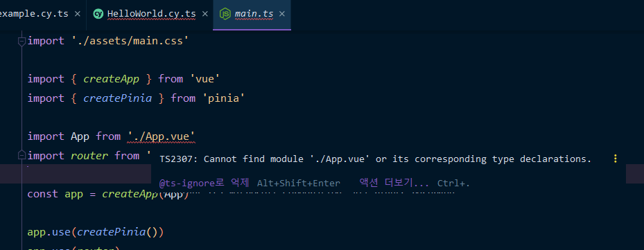
Task: Click the Cypress icon on HelloWorld.cy.ts tab
Action: tap(98, 14)
